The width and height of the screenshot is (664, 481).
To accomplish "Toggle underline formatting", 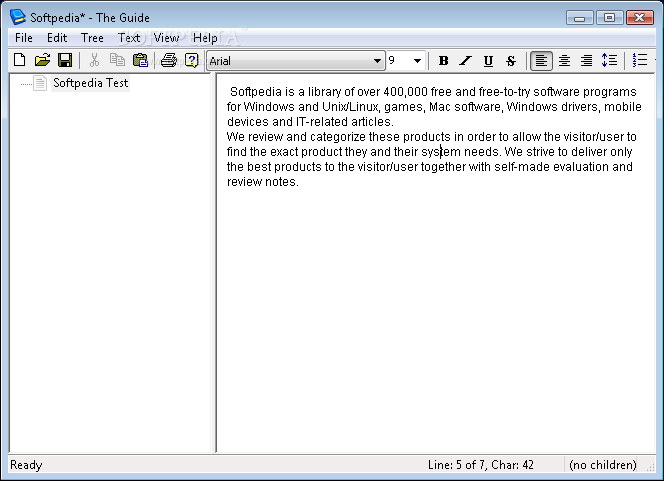I will click(x=488, y=61).
